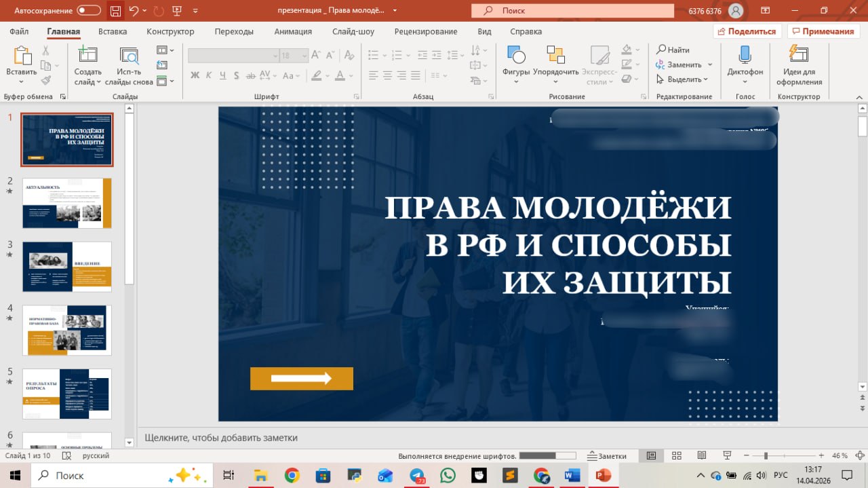Viewport: 868px width, 488px height.
Task: Toggle strikethrough (ab) formatting
Action: pyautogui.click(x=250, y=75)
